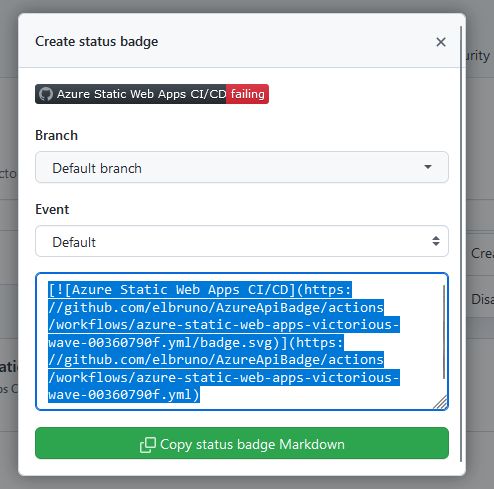Click the Markdown textarea's vertical scrollbar
The width and height of the screenshot is (494, 489).
[x=444, y=332]
